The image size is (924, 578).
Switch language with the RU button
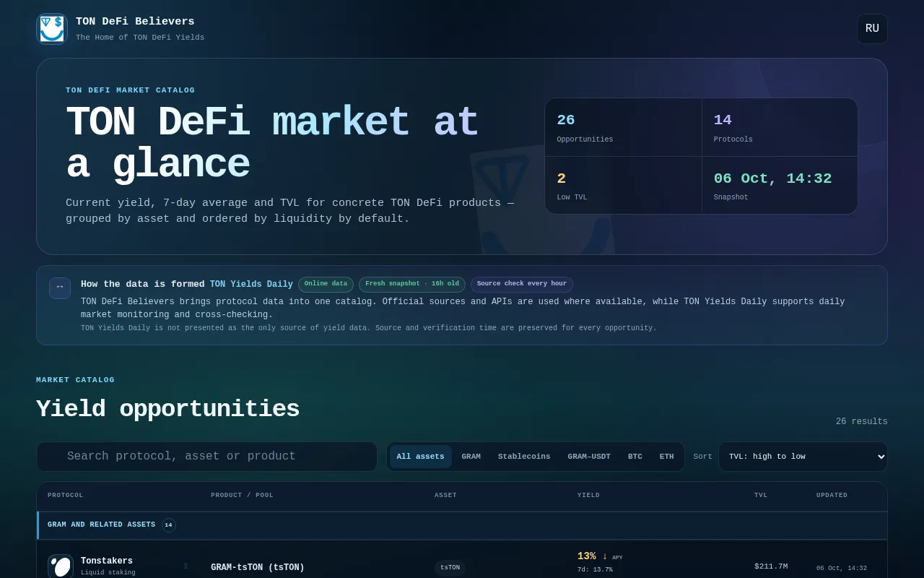[x=872, y=29]
